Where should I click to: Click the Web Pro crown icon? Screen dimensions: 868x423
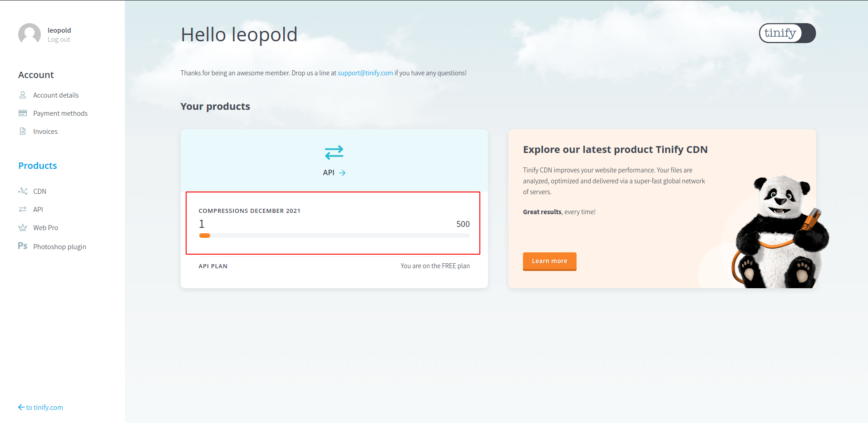23,227
